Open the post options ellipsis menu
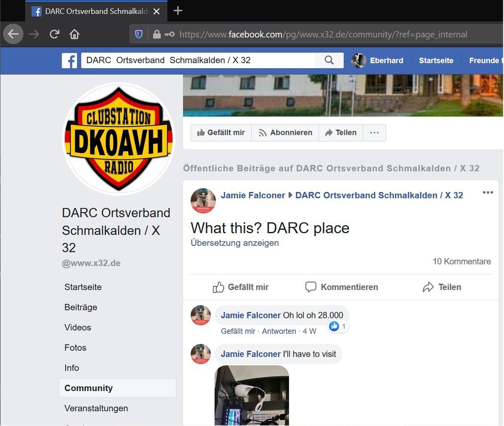Viewport: 504px width, 426px height. (488, 192)
